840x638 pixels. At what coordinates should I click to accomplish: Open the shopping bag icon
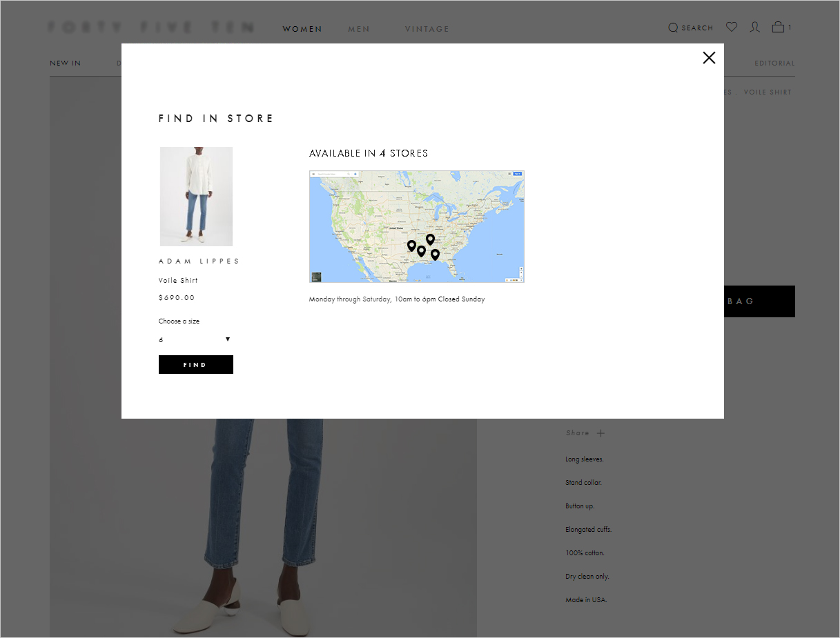coord(778,27)
